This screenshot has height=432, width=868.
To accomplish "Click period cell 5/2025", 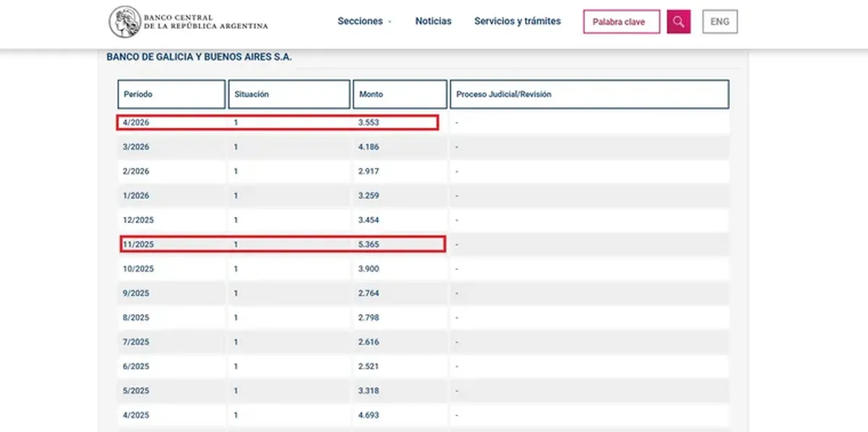I will [x=136, y=391].
